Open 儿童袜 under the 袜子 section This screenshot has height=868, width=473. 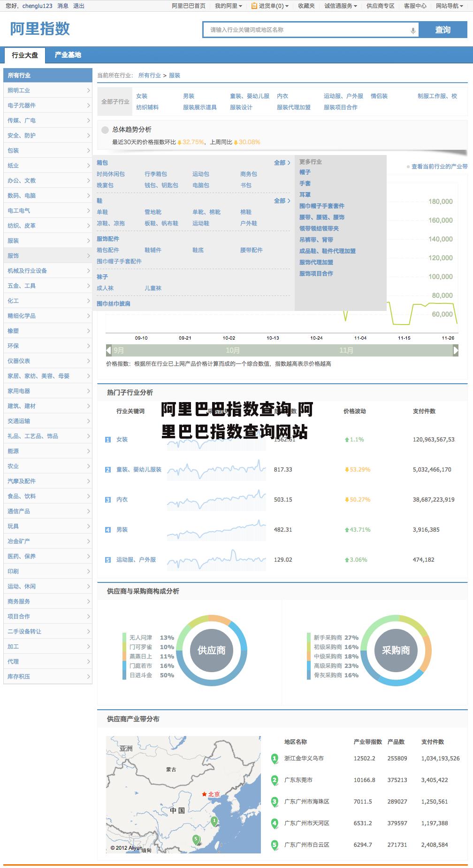tap(153, 288)
